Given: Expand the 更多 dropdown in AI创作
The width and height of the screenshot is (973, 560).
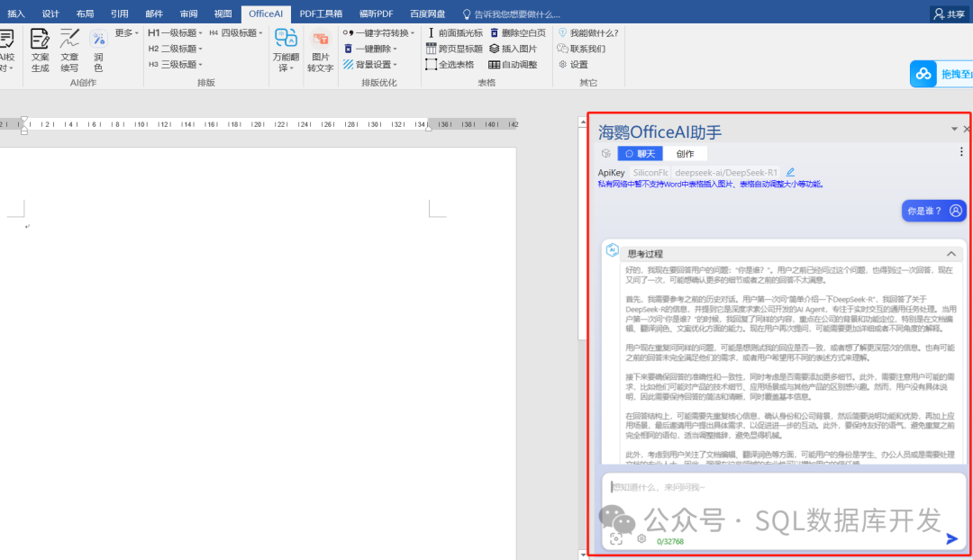Looking at the screenshot, I should [x=126, y=33].
